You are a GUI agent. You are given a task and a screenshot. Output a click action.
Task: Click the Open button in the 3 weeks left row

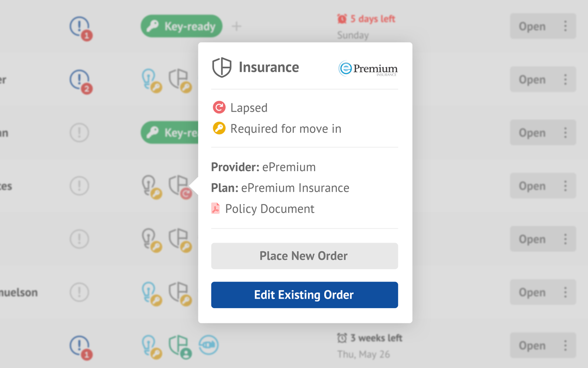[x=532, y=345]
